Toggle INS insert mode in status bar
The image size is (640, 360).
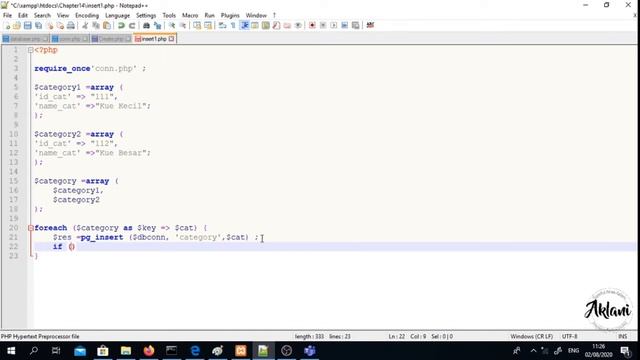(x=622, y=336)
